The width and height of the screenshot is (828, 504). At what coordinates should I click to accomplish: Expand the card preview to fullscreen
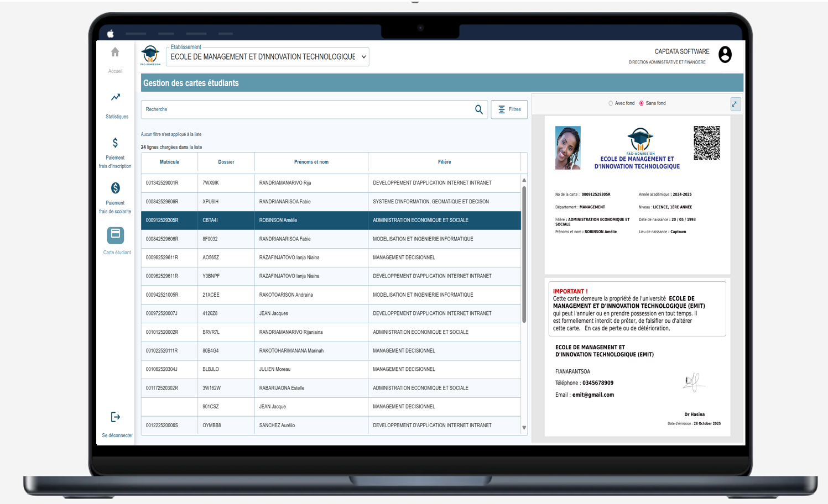pos(735,104)
